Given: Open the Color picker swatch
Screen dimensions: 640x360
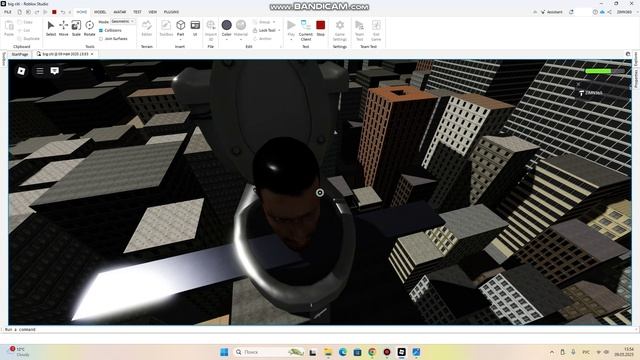Looking at the screenshot, I should coord(227,25).
